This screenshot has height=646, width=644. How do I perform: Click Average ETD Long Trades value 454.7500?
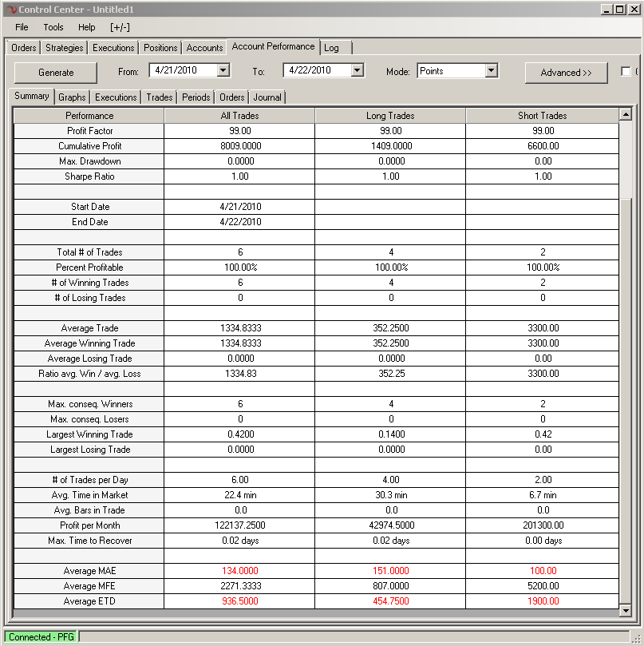coord(391,601)
